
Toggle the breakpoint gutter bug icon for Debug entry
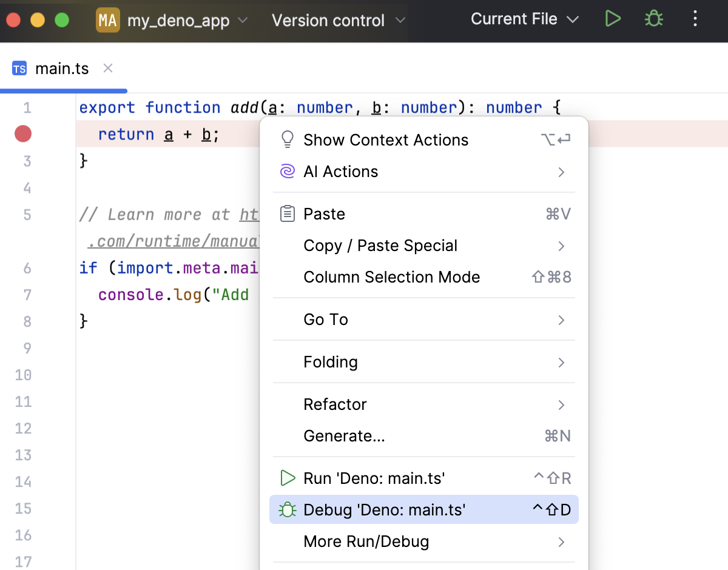tap(288, 509)
